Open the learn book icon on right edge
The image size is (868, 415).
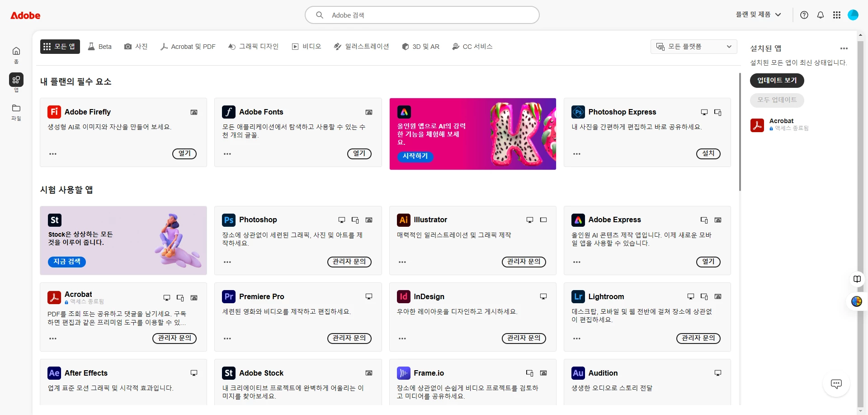tap(857, 279)
